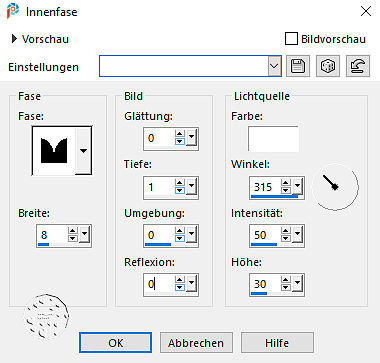Open the Fase bevel shape dropdown
Viewport: 380px width, 363px height.
tap(83, 150)
